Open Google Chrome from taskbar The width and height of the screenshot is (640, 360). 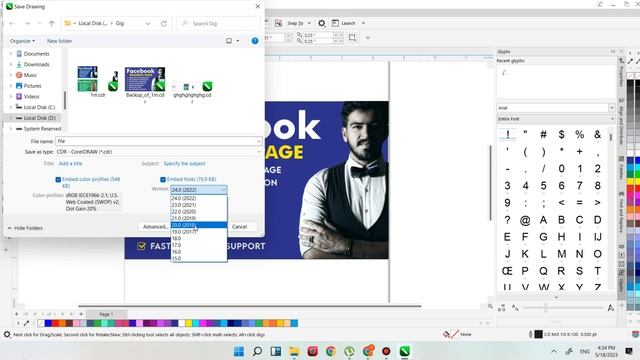331,351
